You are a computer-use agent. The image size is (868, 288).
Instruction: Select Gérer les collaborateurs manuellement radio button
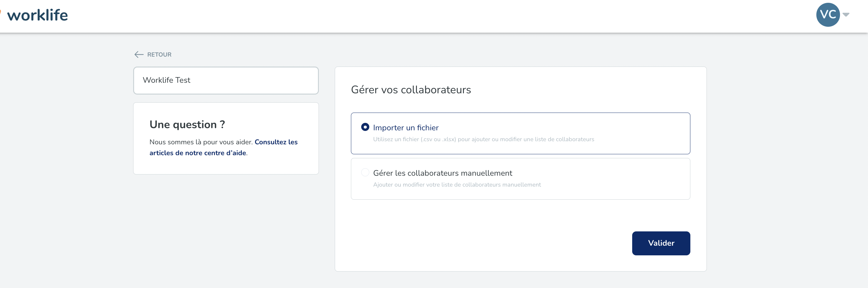click(365, 173)
